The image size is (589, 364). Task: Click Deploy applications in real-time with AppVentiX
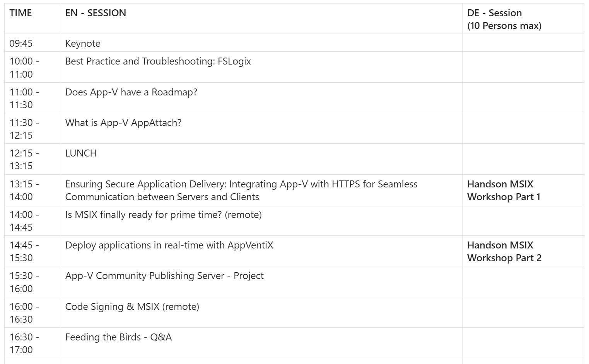tap(169, 245)
